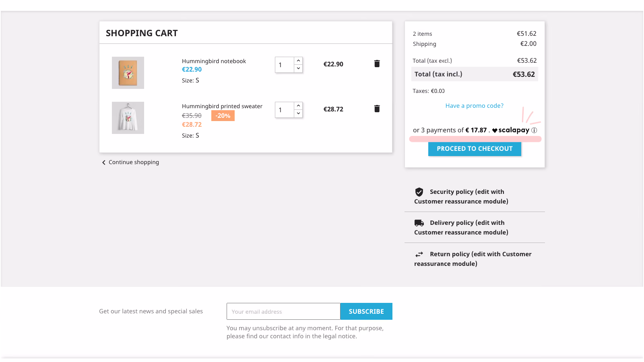
Task: Remove Hummingbird printed sweater via trash icon
Action: (377, 109)
